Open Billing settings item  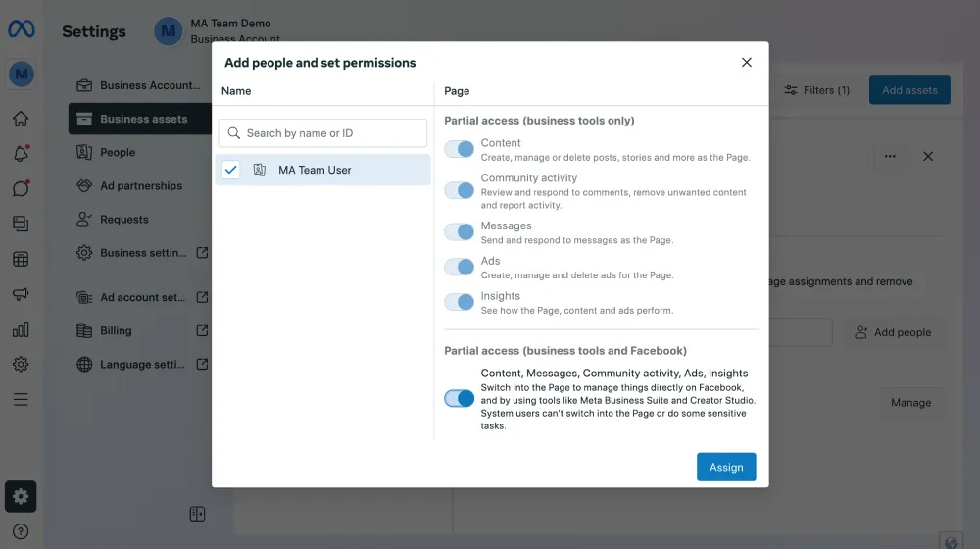(116, 330)
